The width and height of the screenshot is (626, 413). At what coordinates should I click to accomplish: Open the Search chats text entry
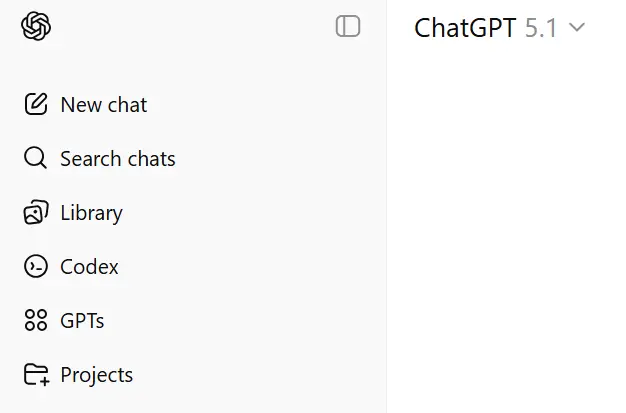[x=118, y=159]
